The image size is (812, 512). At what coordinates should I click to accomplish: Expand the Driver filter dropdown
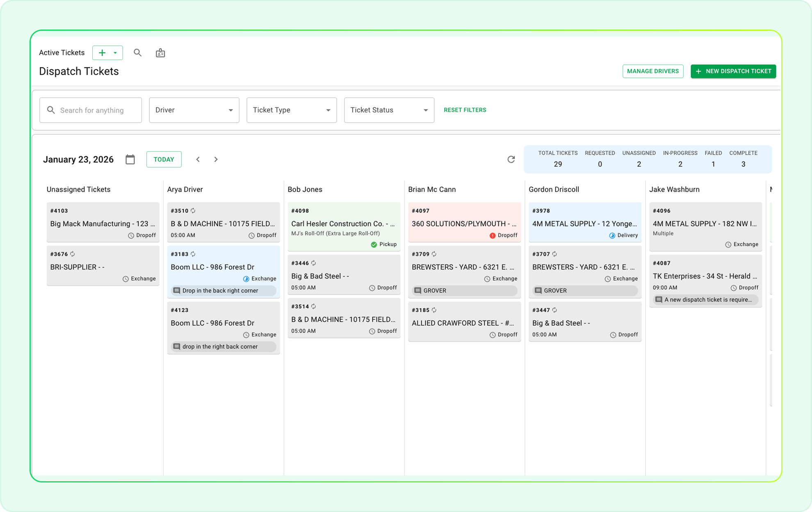coord(194,110)
